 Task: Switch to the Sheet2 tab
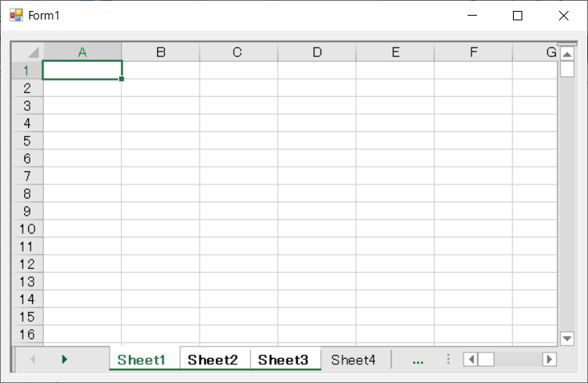(x=213, y=360)
